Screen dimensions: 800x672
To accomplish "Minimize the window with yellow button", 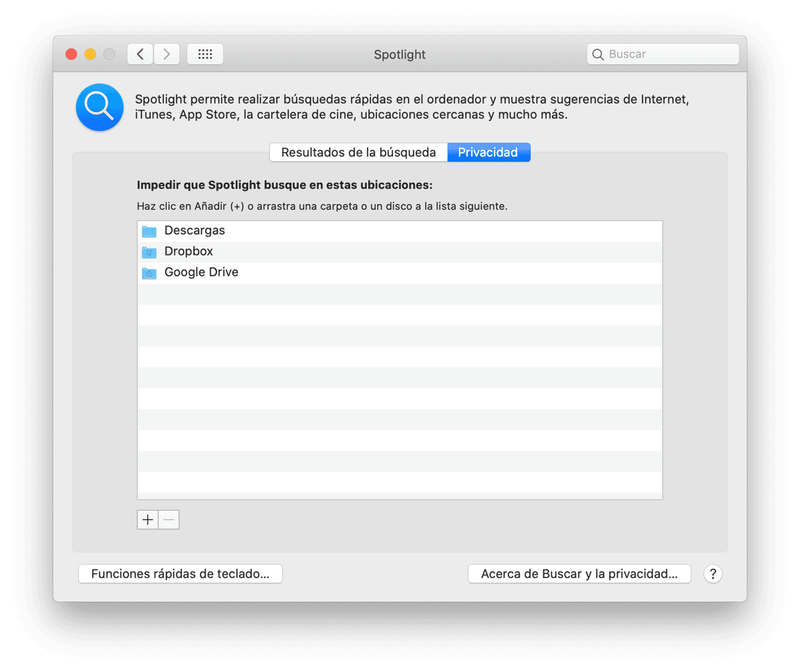I will [90, 54].
